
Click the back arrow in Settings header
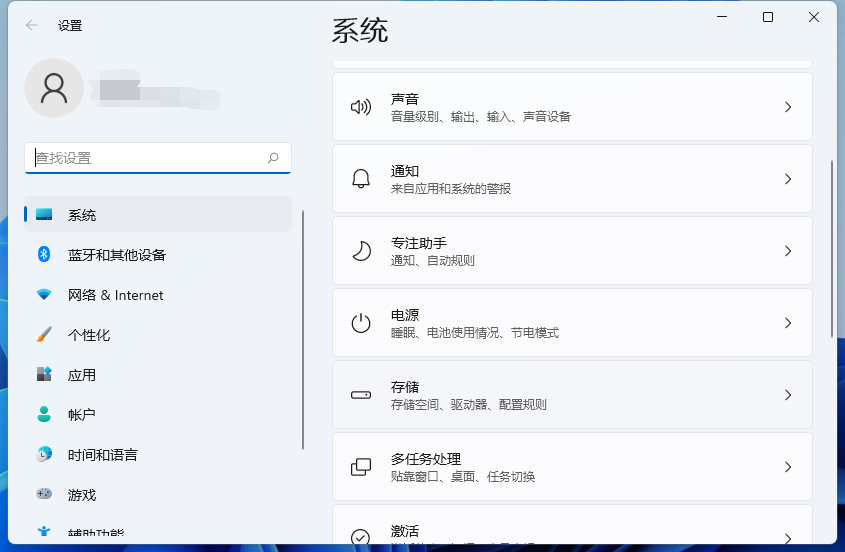coord(32,26)
